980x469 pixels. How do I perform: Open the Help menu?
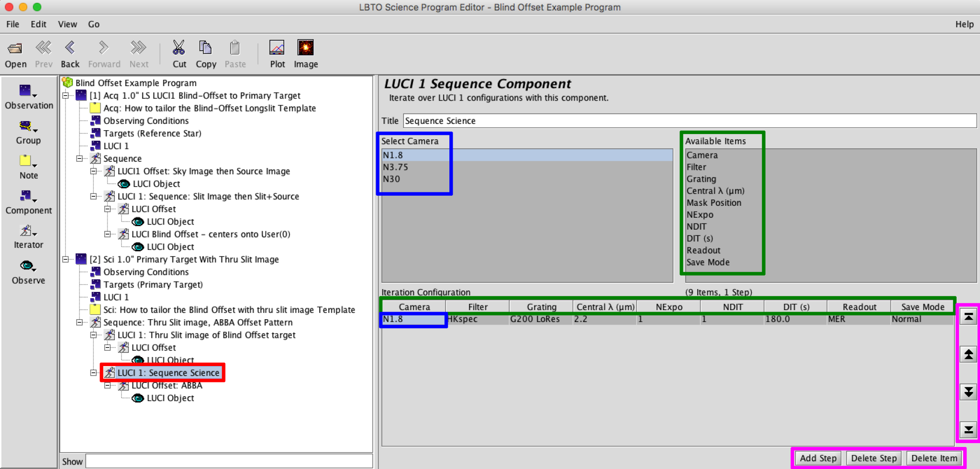click(x=964, y=24)
